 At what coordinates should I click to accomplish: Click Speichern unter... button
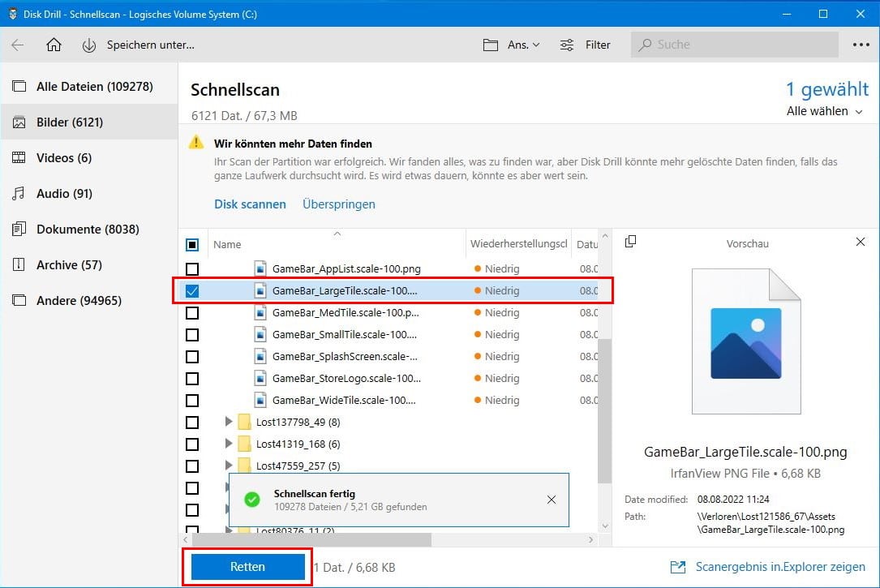(x=139, y=45)
